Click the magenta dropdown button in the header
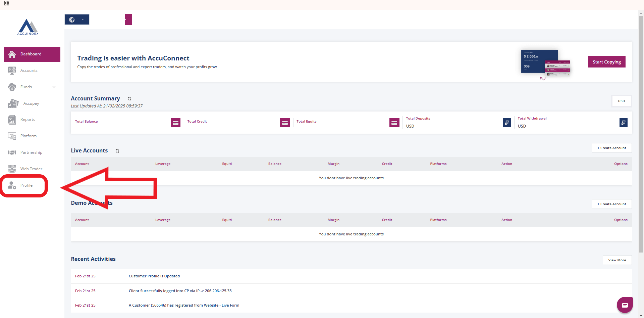The image size is (644, 318). pyautogui.click(x=128, y=19)
